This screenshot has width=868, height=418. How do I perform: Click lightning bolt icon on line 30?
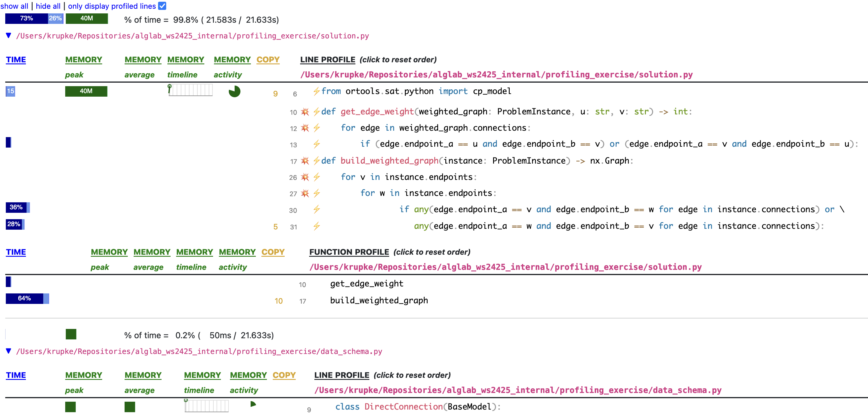(316, 210)
